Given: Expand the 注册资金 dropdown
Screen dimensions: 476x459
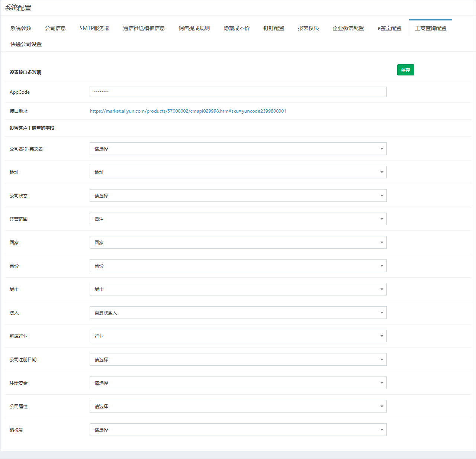Looking at the screenshot, I should point(238,383).
